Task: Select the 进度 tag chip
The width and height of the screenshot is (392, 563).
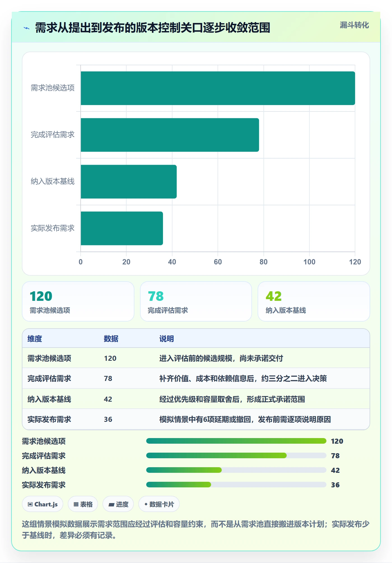Action: [118, 504]
